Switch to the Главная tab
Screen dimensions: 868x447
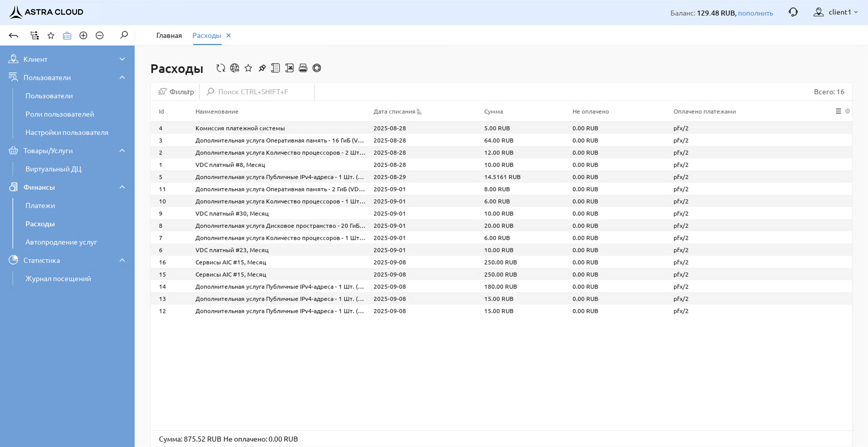click(169, 36)
